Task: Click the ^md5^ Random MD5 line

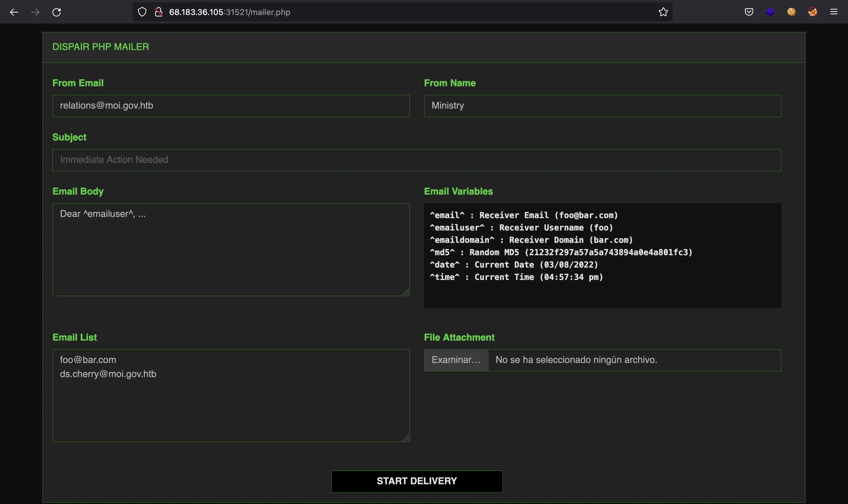Action: pos(561,252)
